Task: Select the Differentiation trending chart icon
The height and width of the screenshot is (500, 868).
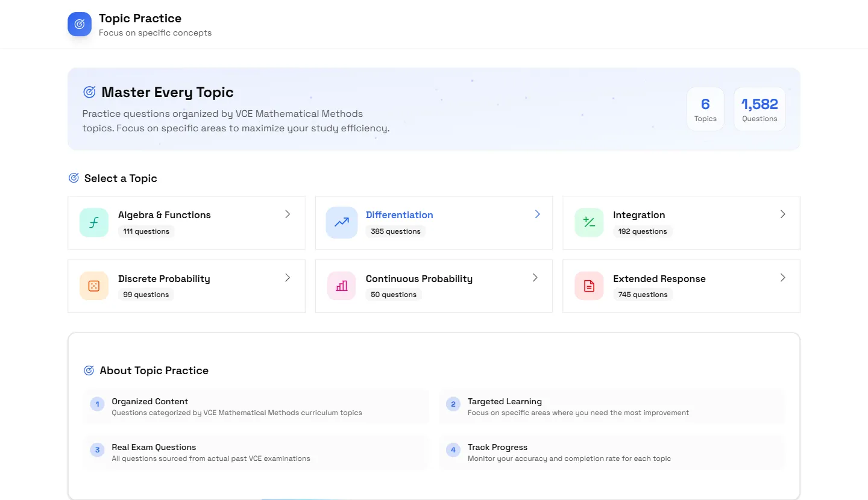Action: [x=341, y=222]
